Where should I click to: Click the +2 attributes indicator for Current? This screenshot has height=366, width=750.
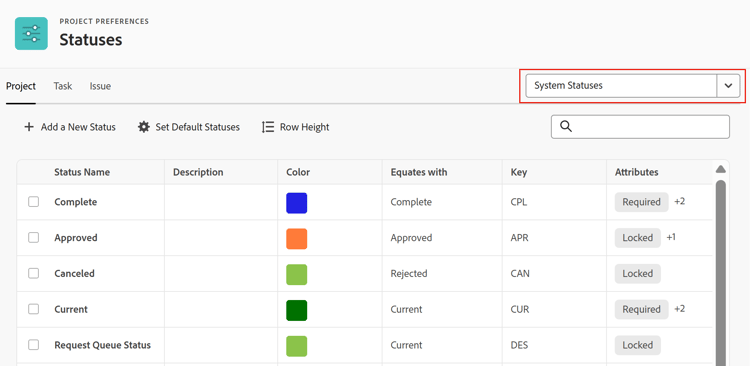click(x=680, y=309)
